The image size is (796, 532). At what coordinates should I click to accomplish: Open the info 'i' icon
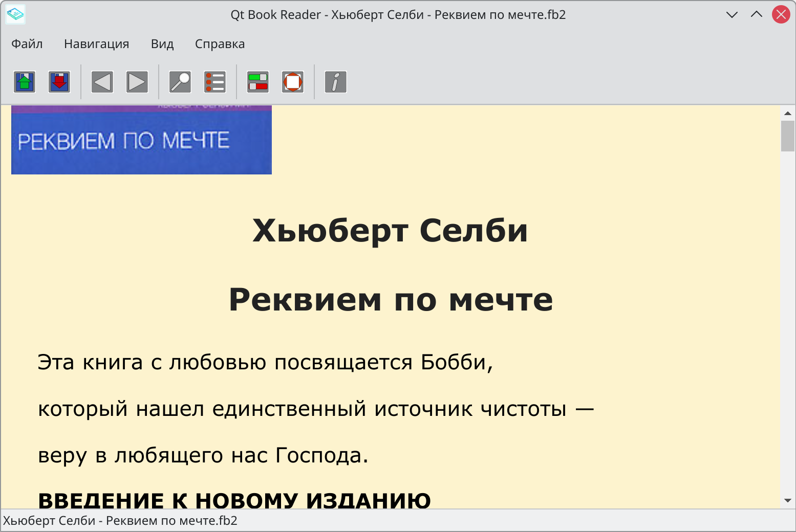point(336,82)
